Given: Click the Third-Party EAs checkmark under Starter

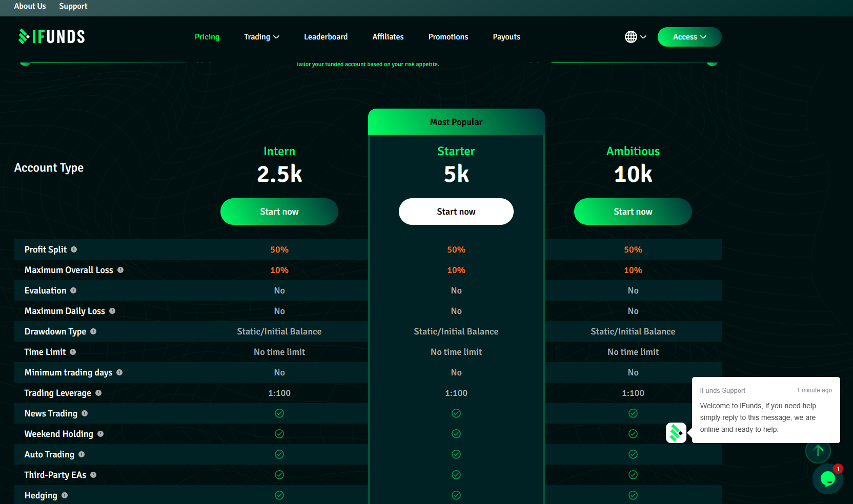Looking at the screenshot, I should point(456,475).
